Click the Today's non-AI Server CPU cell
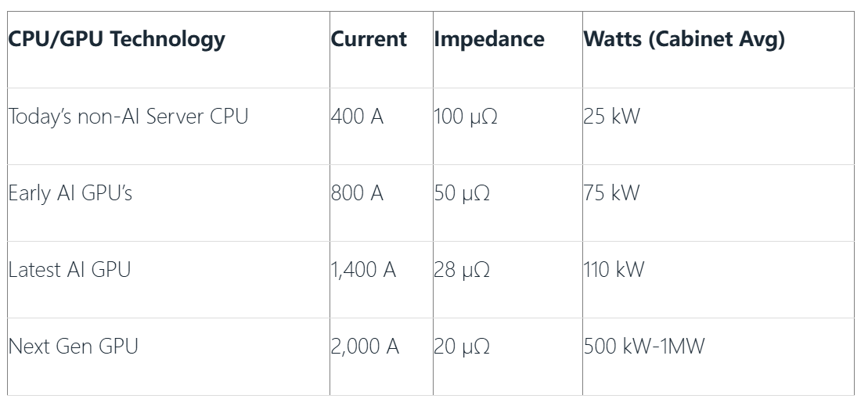 point(128,117)
